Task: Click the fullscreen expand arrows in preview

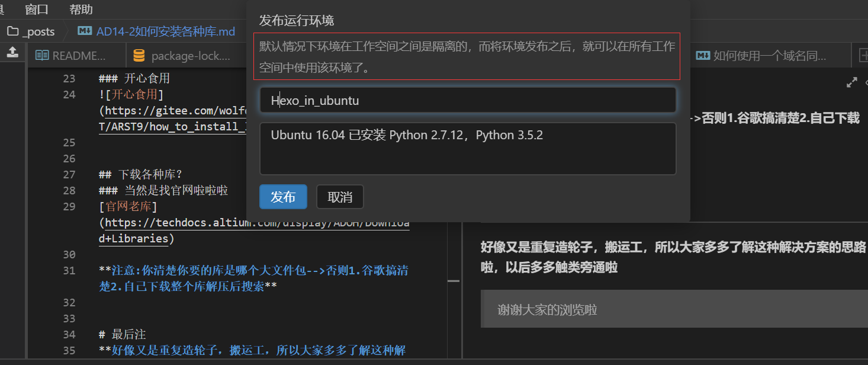Action: click(852, 83)
